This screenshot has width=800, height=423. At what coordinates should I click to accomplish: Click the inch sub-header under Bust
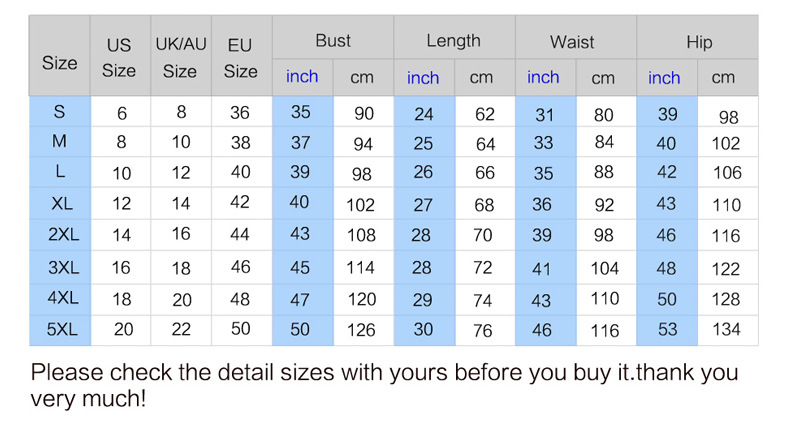point(302,77)
